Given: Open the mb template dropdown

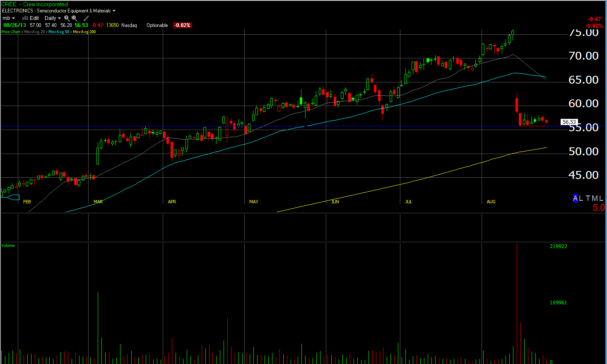Looking at the screenshot, I should [9, 18].
